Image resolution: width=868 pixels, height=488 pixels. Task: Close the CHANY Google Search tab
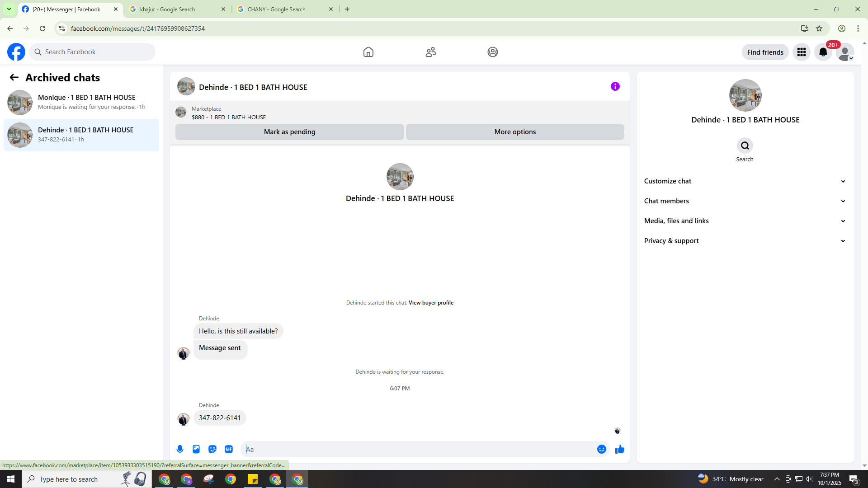pos(331,9)
